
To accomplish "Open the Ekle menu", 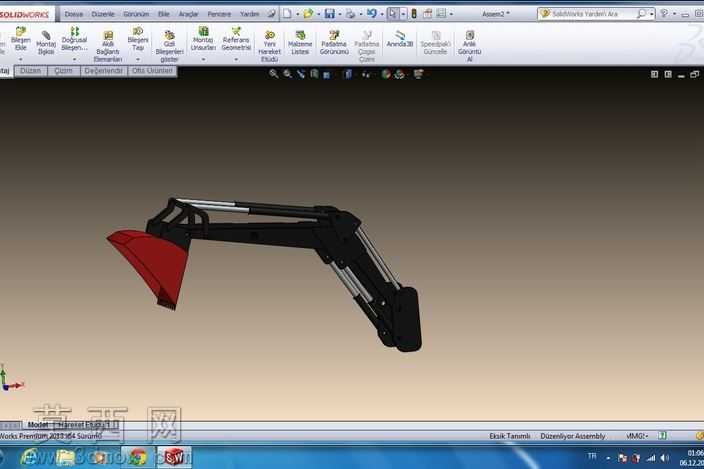I will pyautogui.click(x=164, y=14).
